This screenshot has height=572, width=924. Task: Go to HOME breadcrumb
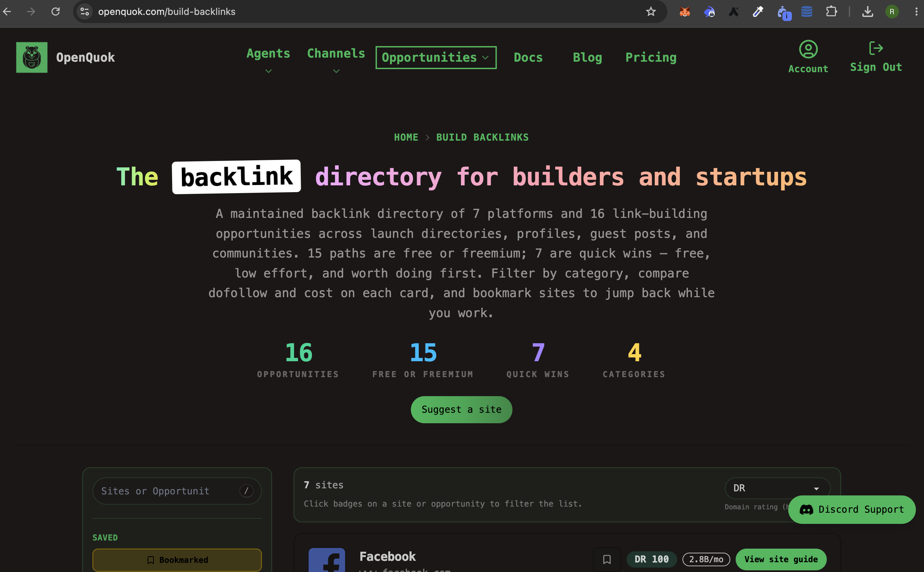(406, 137)
